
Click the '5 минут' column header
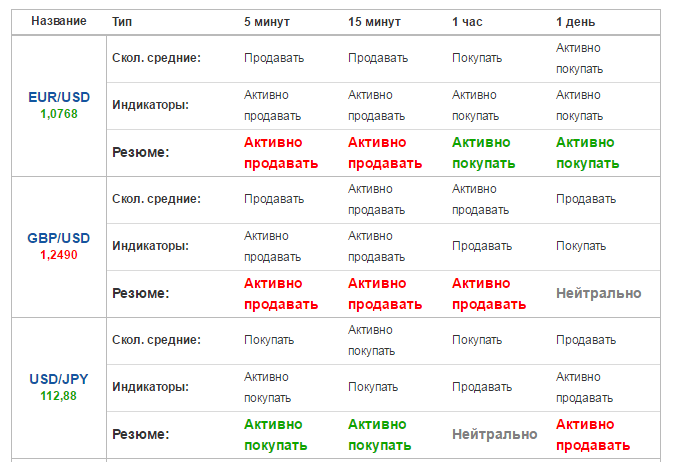click(x=267, y=22)
